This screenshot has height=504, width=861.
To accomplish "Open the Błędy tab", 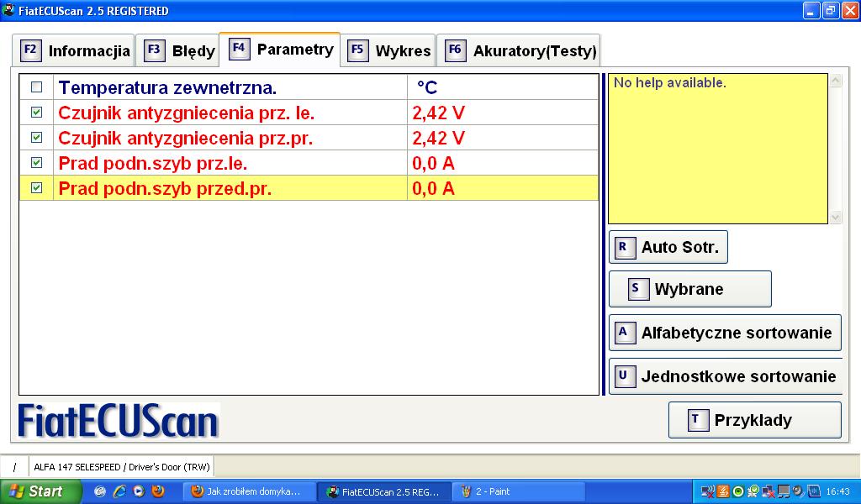I will 177,50.
